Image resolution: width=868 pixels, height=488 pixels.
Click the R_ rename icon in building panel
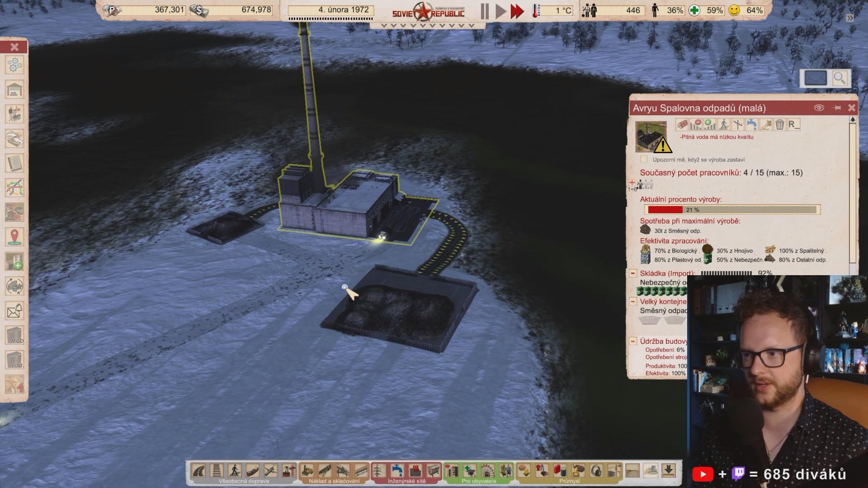(794, 124)
